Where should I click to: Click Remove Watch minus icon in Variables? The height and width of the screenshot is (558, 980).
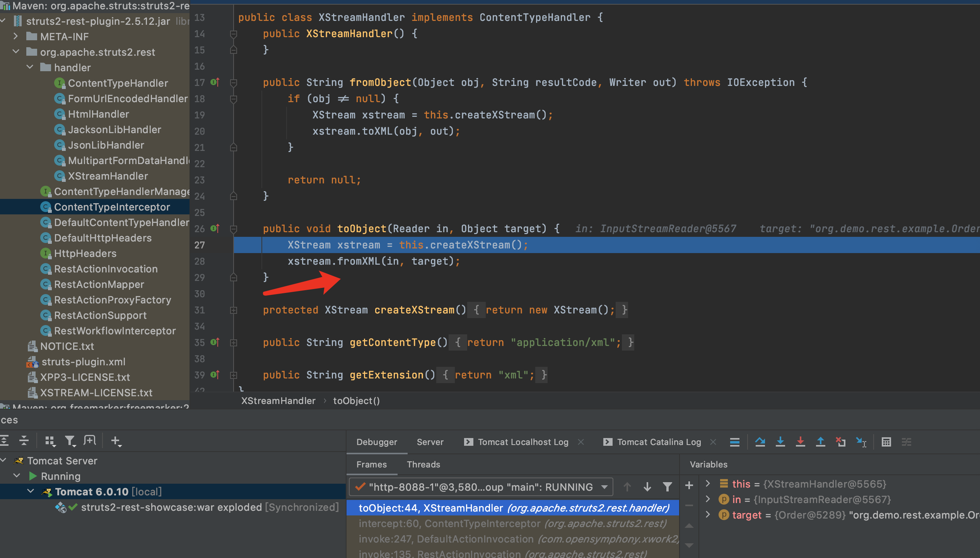[x=689, y=505]
